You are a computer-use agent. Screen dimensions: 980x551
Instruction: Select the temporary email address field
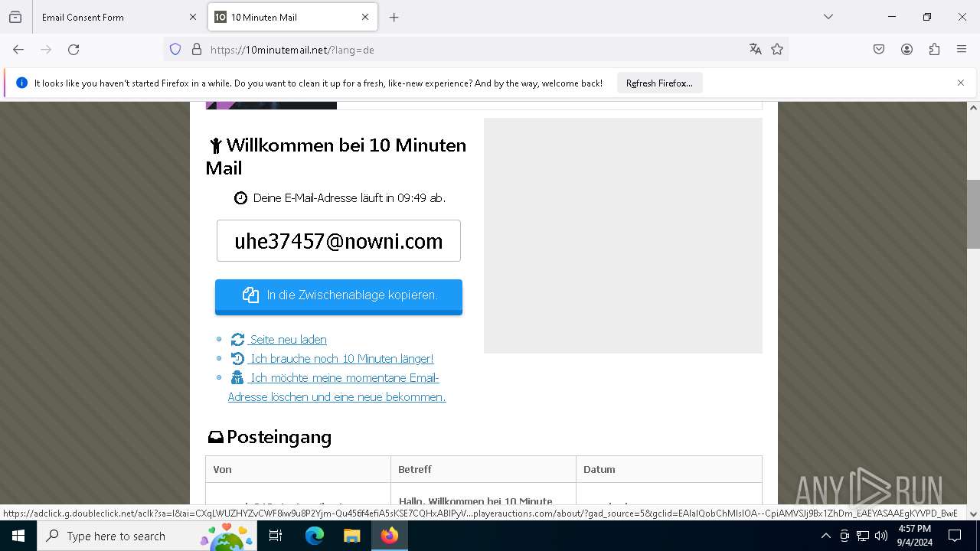[338, 241]
